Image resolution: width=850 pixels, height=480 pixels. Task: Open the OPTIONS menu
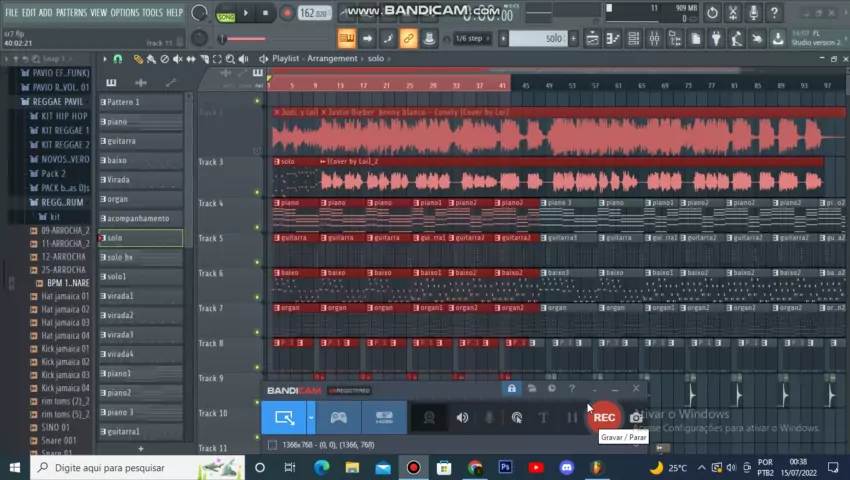coord(125,12)
